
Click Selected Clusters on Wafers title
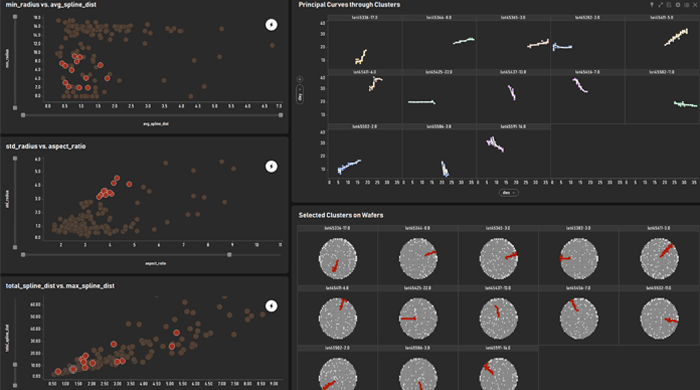(341, 215)
